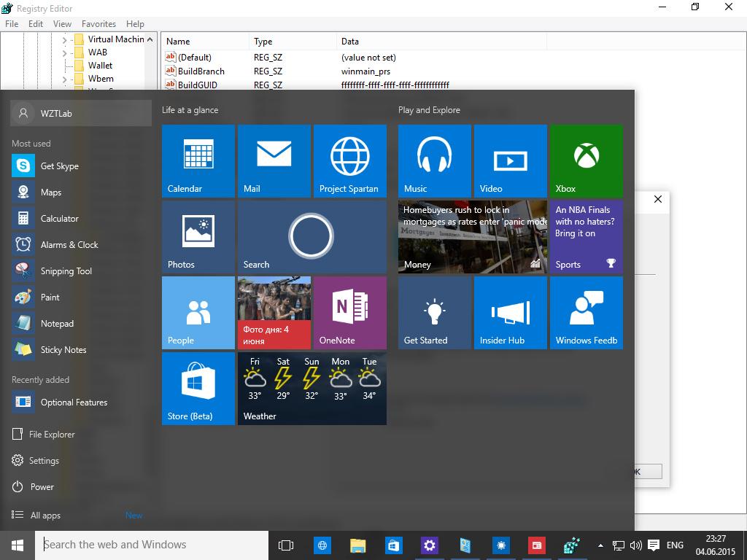Launch the OneNote tile
747x560 pixels.
pos(349,313)
